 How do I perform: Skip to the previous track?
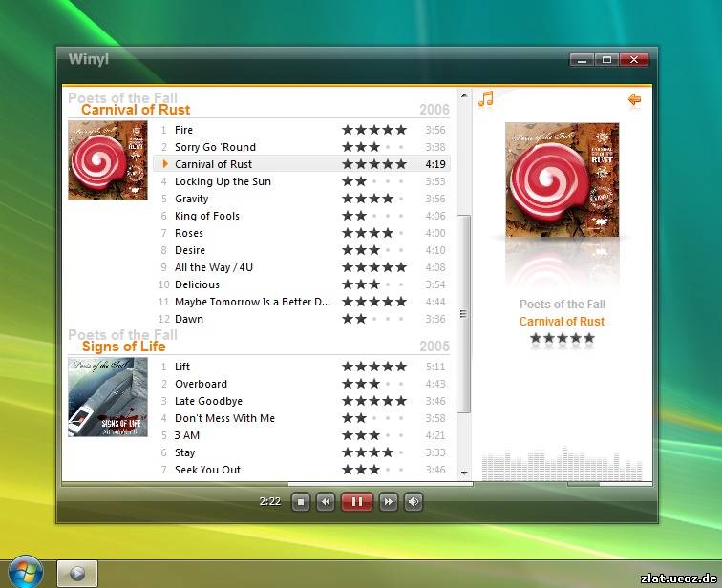coord(326,502)
